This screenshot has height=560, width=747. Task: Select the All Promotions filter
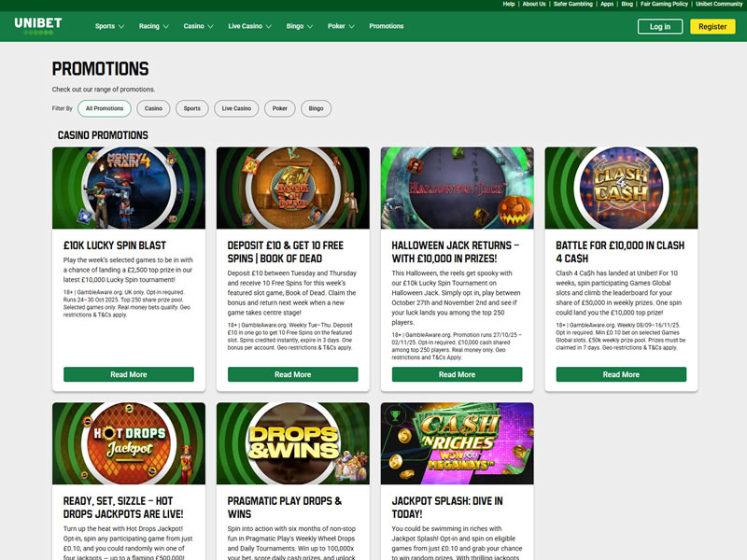coord(105,108)
